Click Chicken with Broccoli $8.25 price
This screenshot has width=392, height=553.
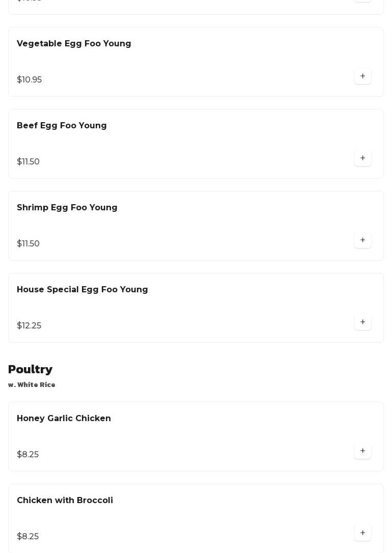[x=27, y=537]
